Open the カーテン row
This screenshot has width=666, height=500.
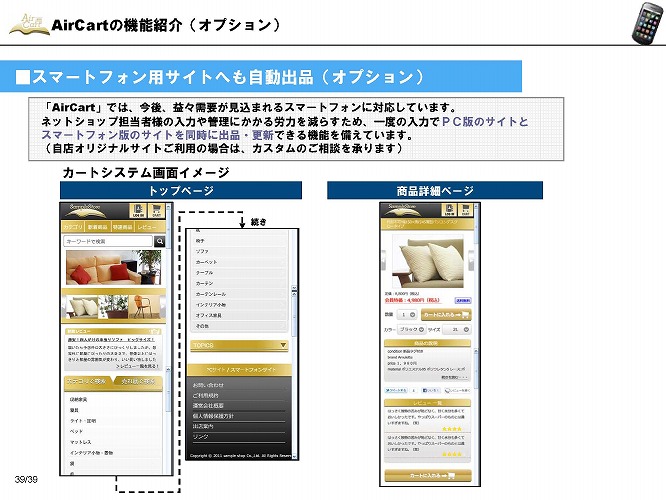[x=239, y=283]
